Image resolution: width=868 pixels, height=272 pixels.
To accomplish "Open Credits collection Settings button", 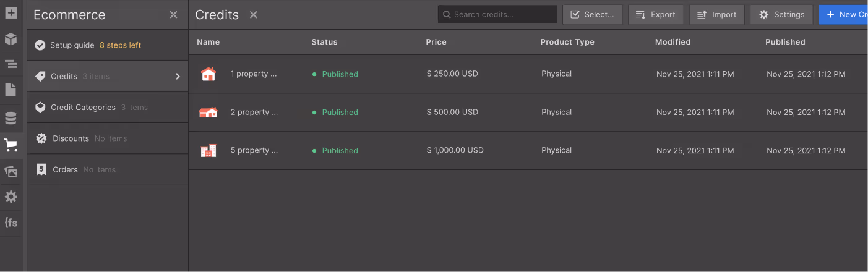I will [781, 15].
